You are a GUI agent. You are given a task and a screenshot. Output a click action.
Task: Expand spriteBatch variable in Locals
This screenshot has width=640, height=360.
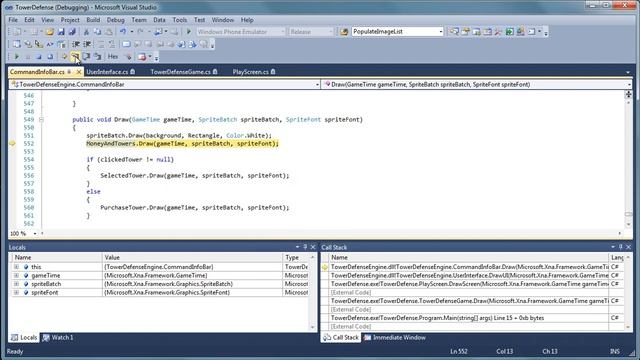tap(16, 284)
